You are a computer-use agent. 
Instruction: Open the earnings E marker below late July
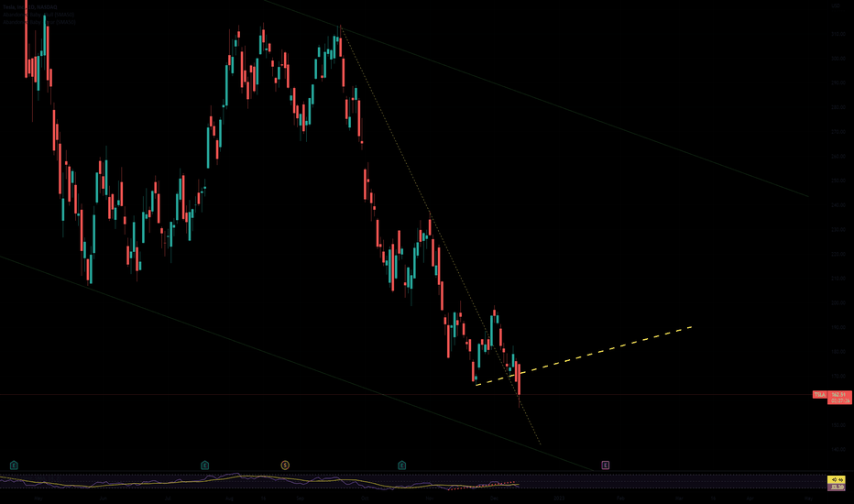pos(204,466)
